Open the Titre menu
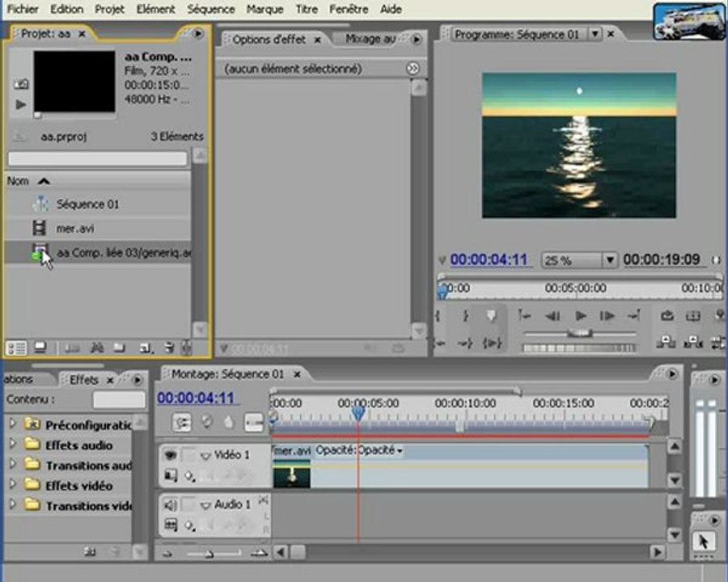The height and width of the screenshot is (582, 728). 307,9
